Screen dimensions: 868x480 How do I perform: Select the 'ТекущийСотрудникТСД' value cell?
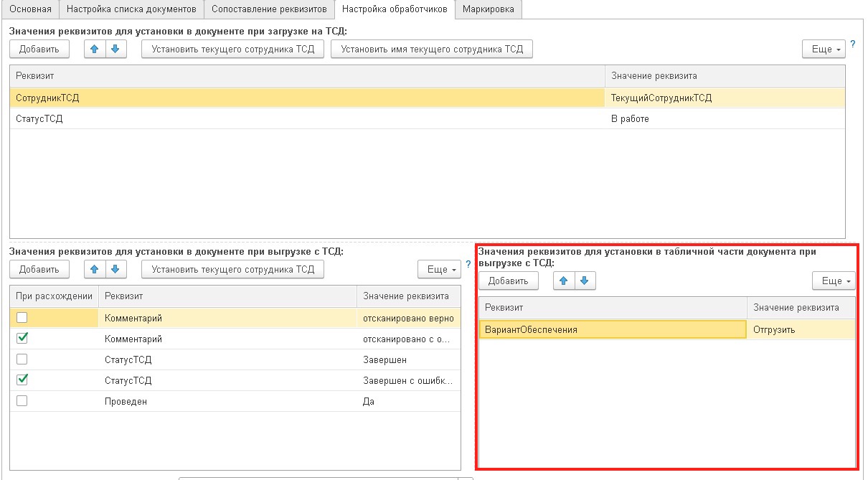coord(725,98)
